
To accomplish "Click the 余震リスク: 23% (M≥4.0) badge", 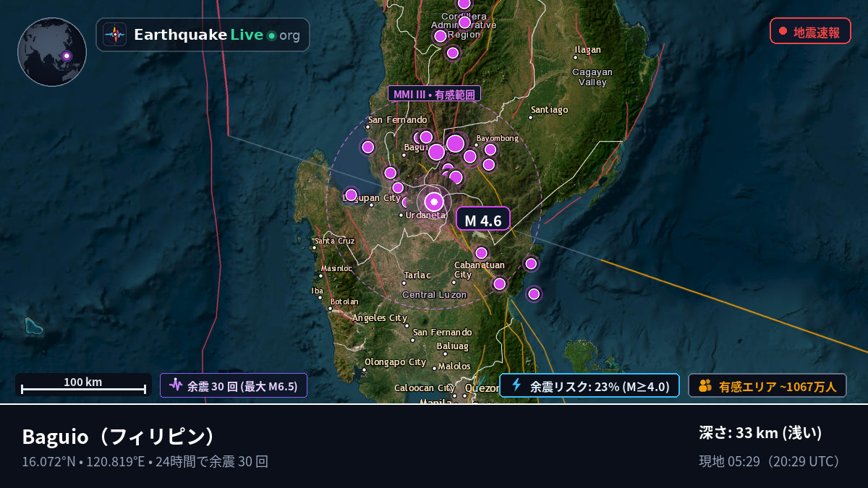I will 590,385.
